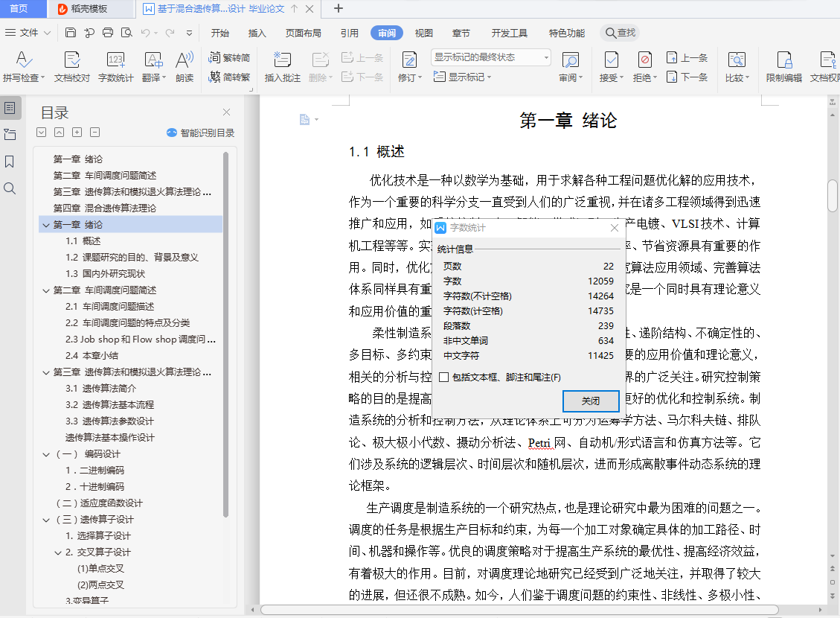Undo the last action

pyautogui.click(x=145, y=33)
